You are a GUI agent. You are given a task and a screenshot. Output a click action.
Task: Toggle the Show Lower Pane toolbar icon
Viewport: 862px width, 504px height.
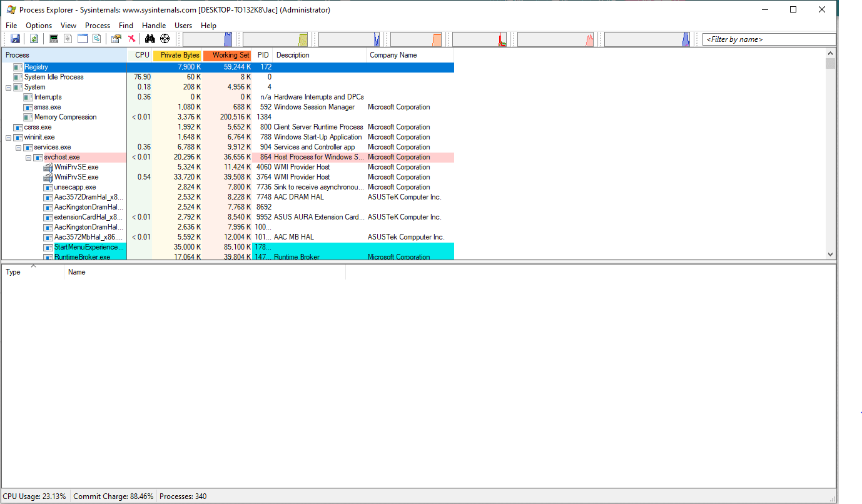pyautogui.click(x=82, y=39)
